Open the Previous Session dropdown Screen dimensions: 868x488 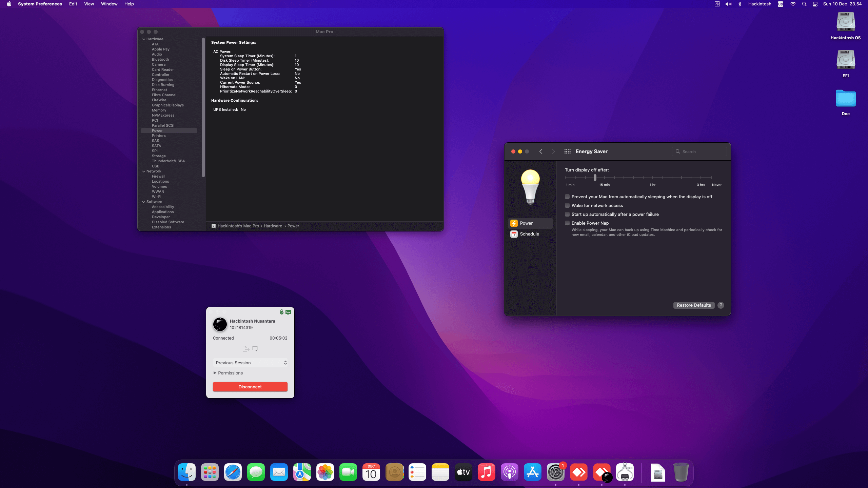(250, 363)
